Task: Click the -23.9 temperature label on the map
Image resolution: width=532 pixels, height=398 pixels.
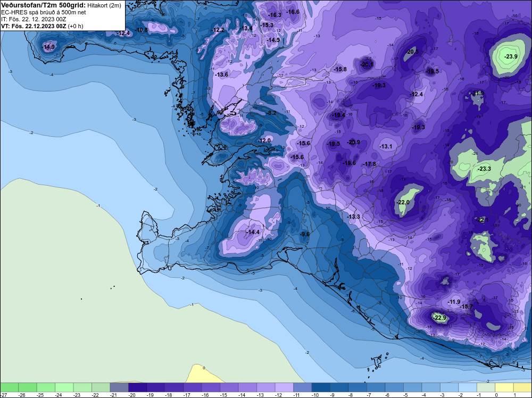Action: click(511, 56)
